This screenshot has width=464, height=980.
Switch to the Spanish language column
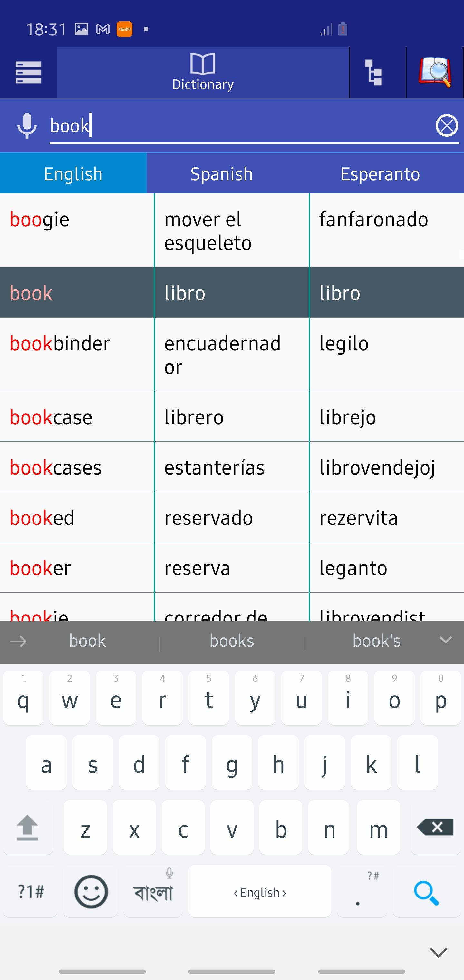(221, 174)
